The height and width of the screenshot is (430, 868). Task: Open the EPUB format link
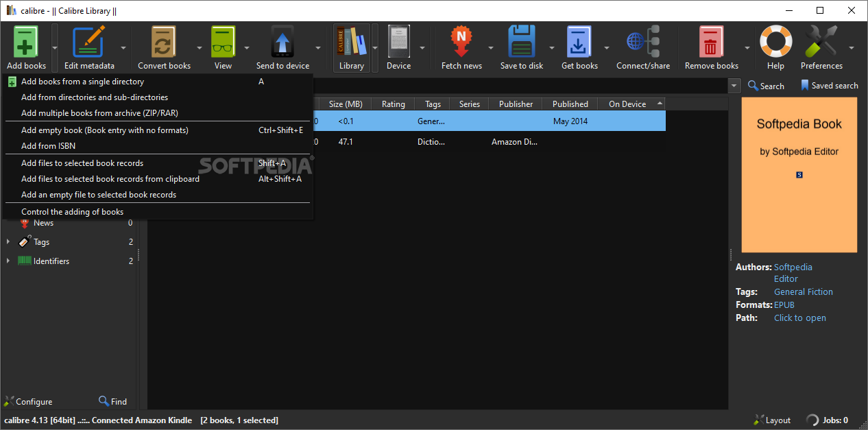coord(784,305)
